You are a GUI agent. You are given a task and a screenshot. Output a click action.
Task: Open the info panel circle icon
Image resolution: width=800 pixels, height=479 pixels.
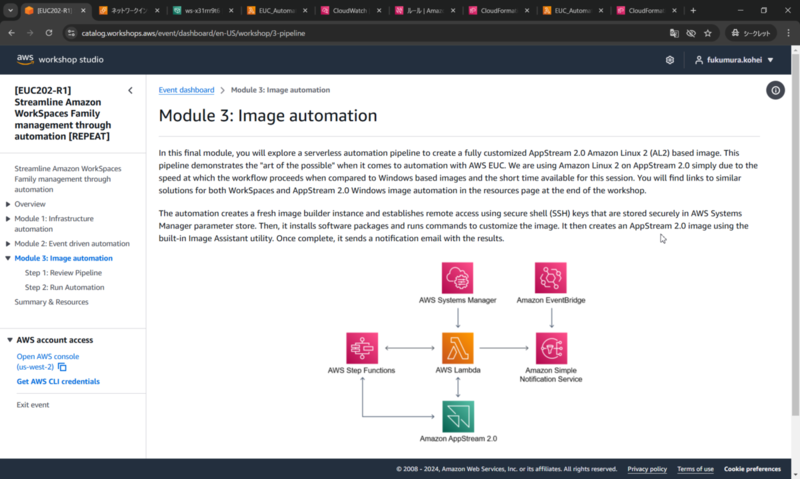tap(775, 90)
